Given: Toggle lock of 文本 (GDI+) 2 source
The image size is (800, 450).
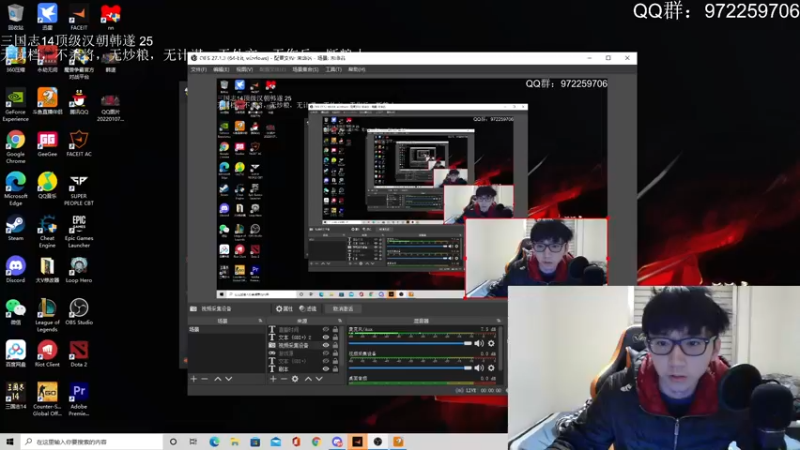Looking at the screenshot, I should point(335,337).
